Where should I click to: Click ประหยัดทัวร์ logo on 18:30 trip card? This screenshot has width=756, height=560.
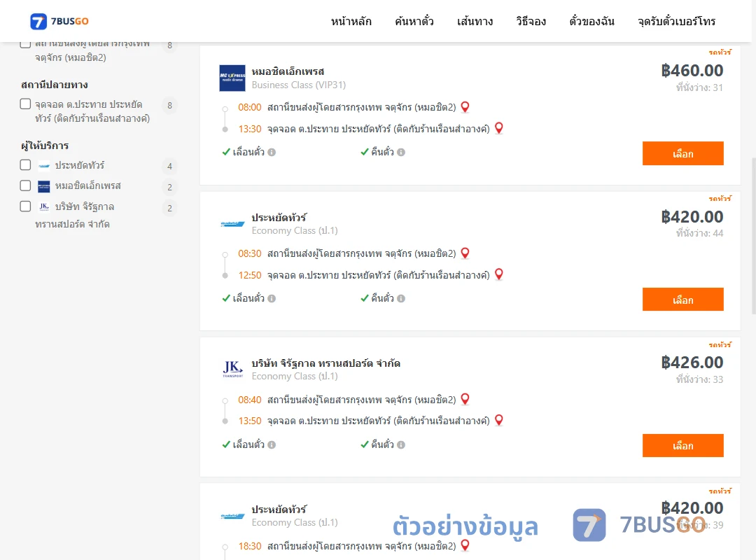pyautogui.click(x=232, y=516)
